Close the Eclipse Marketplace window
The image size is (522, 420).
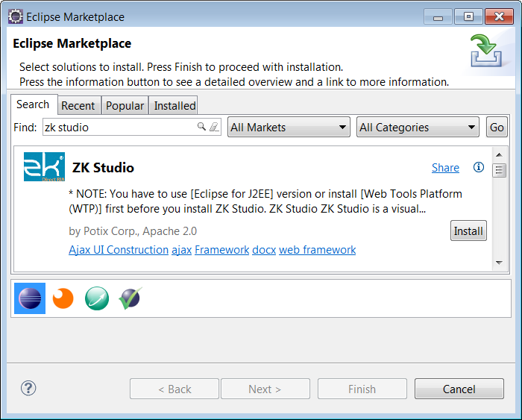pos(499,16)
